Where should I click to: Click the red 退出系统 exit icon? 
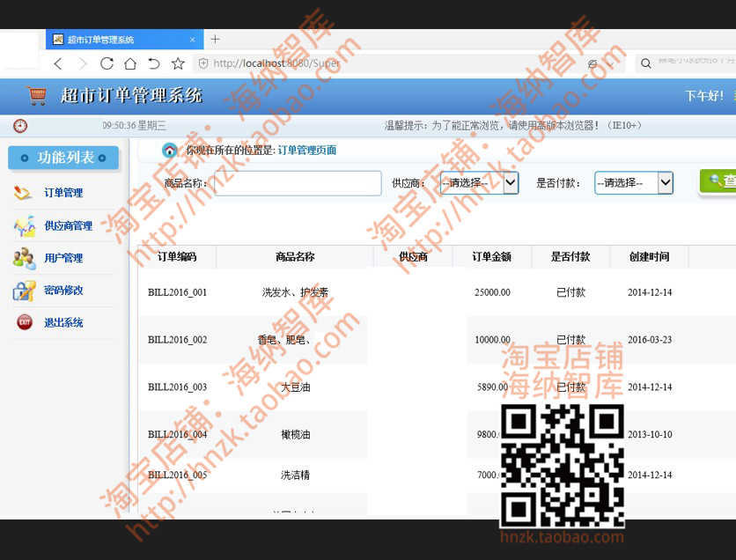pyautogui.click(x=25, y=322)
